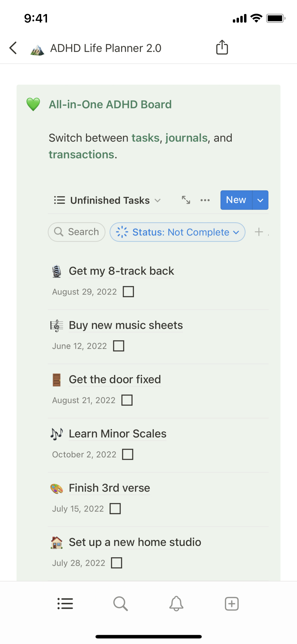Open notifications bell icon

coord(176,604)
